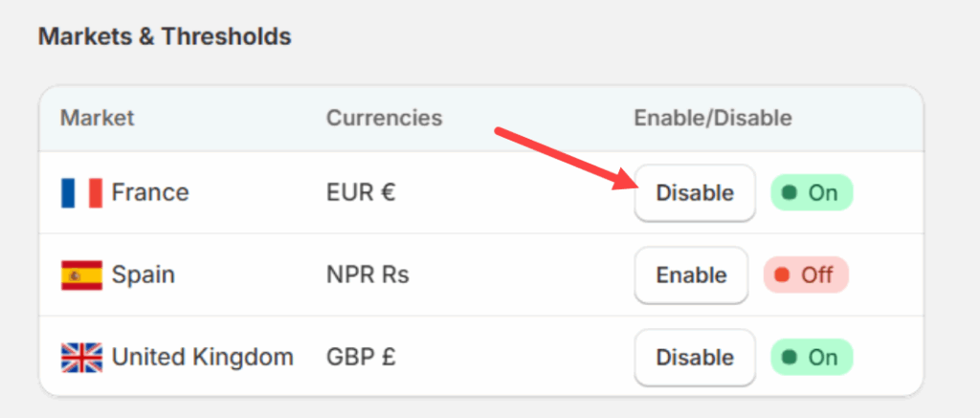Click United Kingdom's On status badge

[x=812, y=358]
